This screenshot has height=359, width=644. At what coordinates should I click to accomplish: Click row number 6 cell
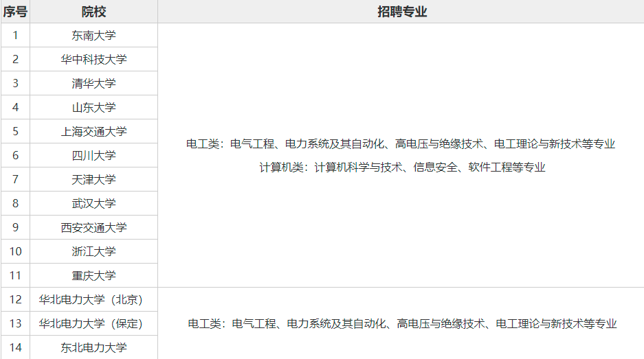(x=15, y=155)
